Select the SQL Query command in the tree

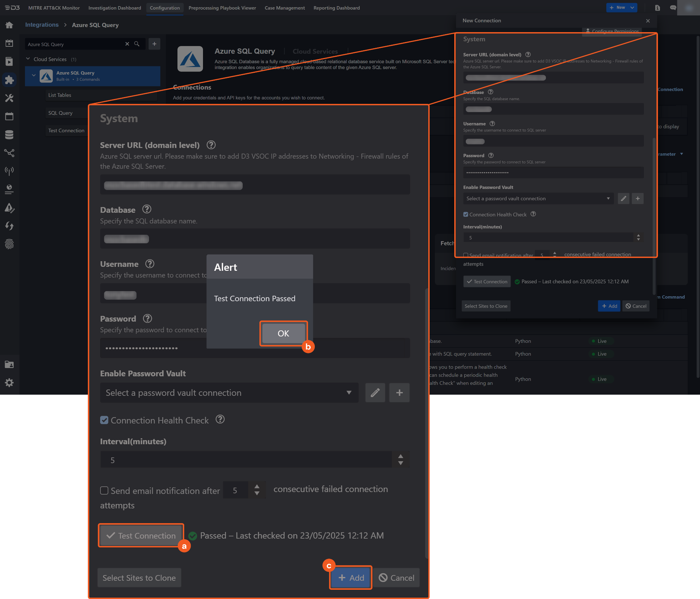tap(60, 113)
